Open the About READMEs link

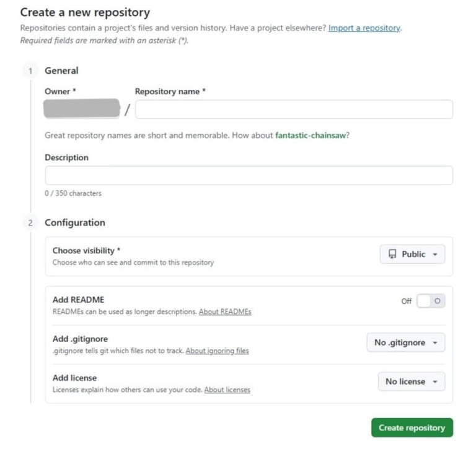(225, 312)
